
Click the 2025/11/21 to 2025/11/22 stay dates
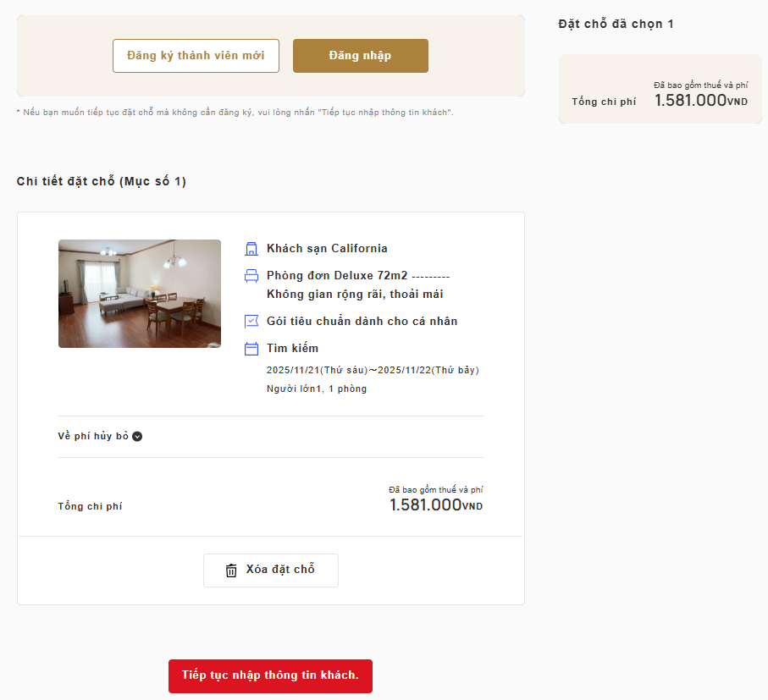373,370
